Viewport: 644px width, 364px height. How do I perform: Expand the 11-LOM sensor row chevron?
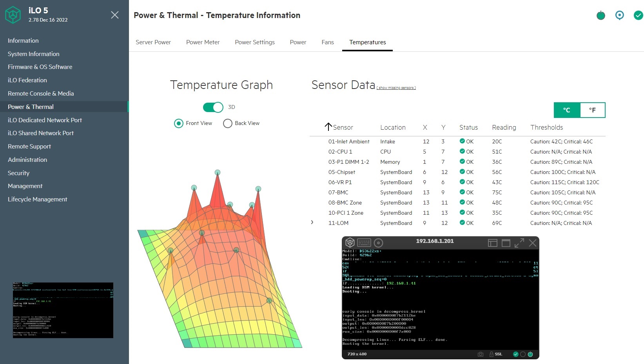tap(312, 222)
